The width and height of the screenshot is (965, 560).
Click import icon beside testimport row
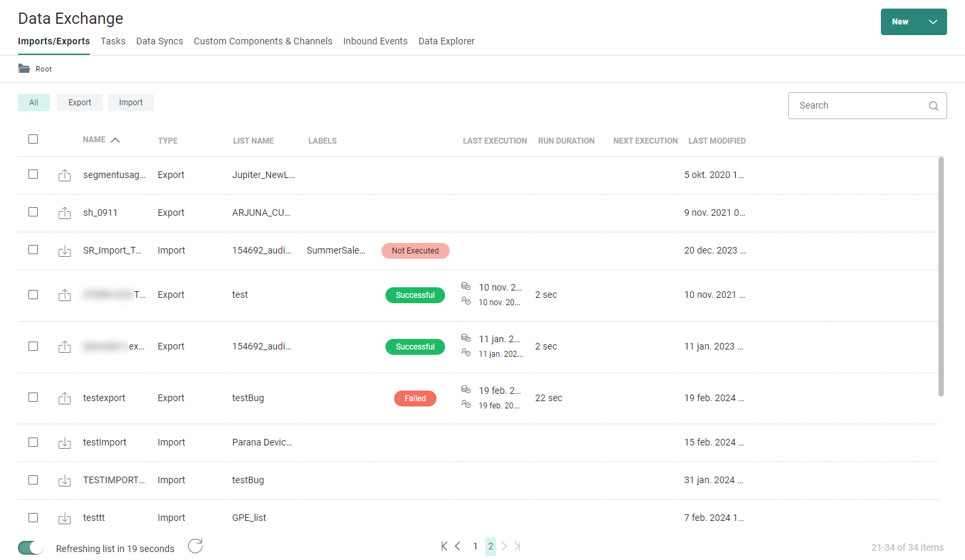click(64, 443)
